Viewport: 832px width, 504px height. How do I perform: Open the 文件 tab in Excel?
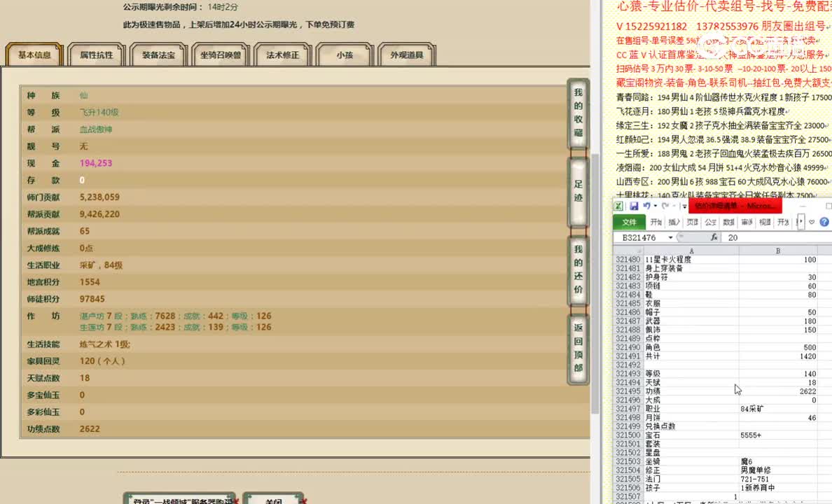point(630,222)
